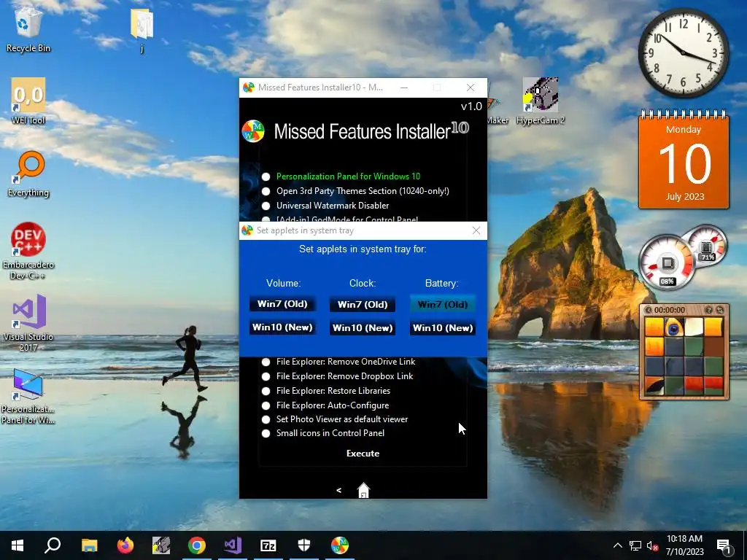The height and width of the screenshot is (560, 747).
Task: Open taskbar Search
Action: click(x=53, y=545)
